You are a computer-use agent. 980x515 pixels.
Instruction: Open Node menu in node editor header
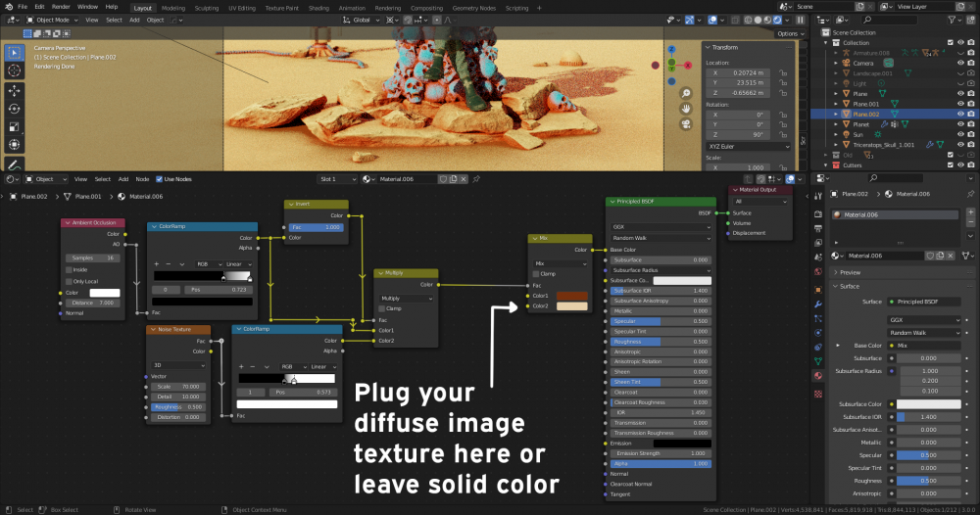(142, 179)
